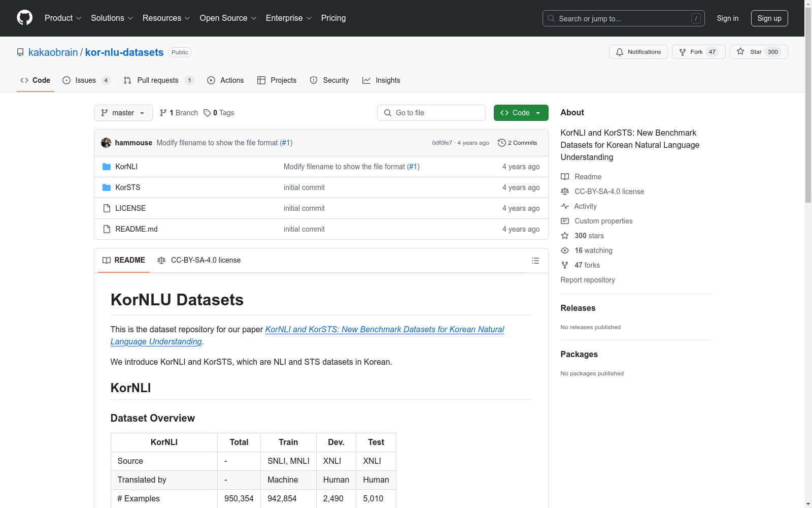Select the README tab in file viewer
This screenshot has width=812, height=508.
pyautogui.click(x=124, y=260)
